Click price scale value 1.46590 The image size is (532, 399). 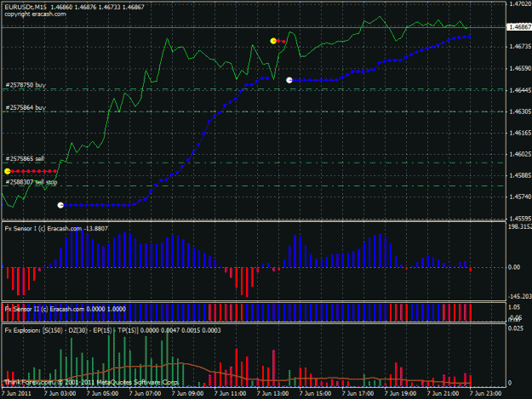[519, 68]
